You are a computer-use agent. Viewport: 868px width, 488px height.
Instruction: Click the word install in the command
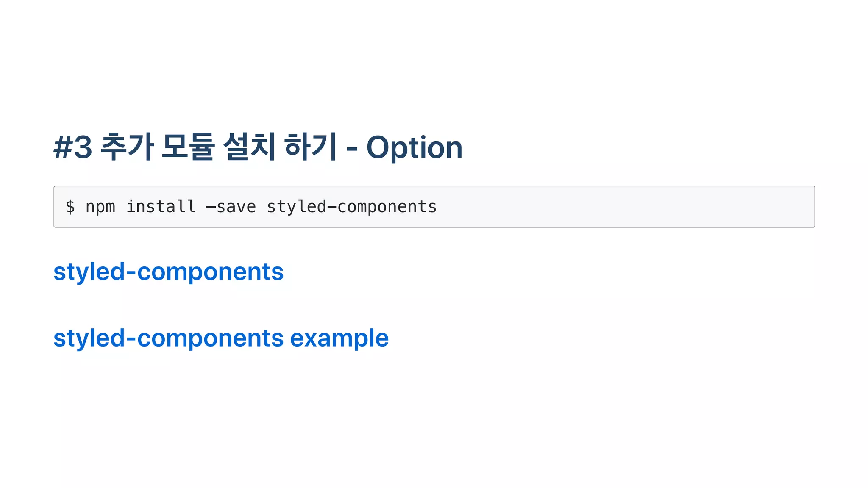click(x=161, y=206)
